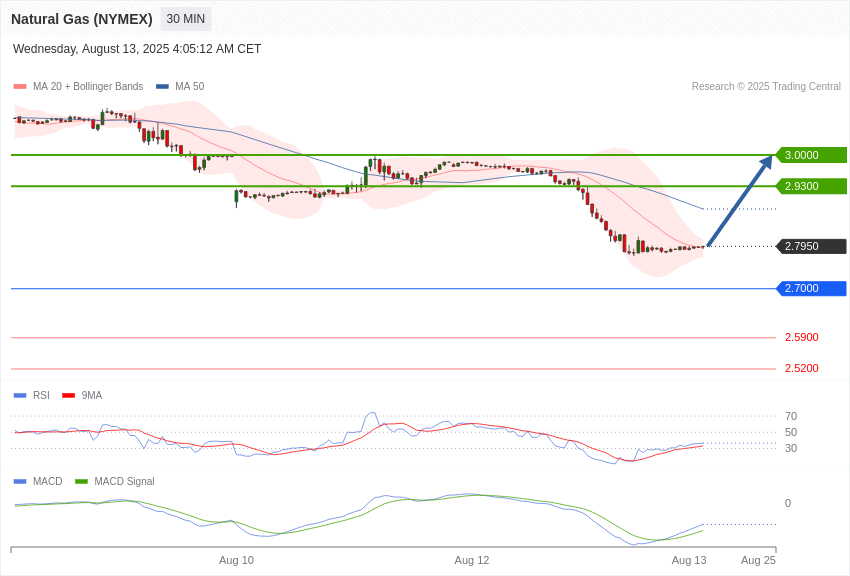Click the RSI 70 axis value
The width and height of the screenshot is (850, 576).
(x=791, y=416)
